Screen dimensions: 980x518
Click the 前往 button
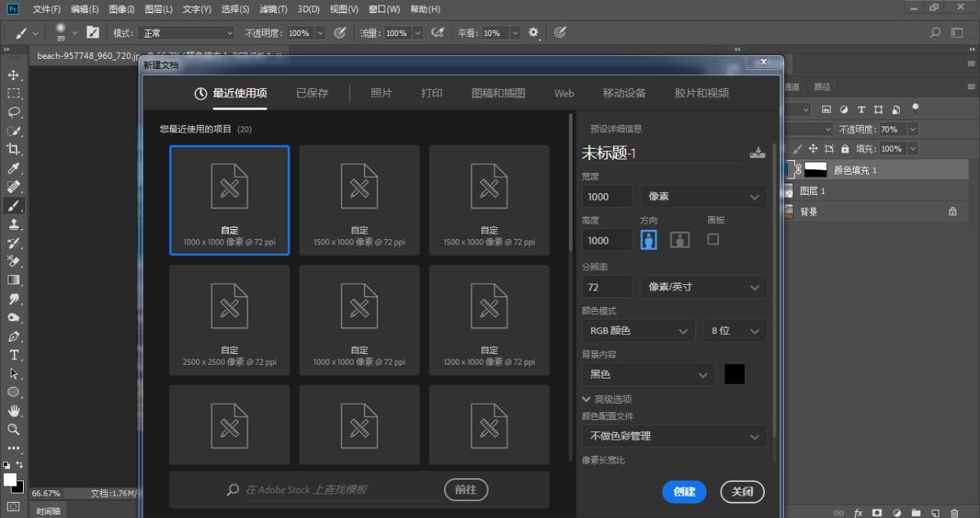pos(466,489)
